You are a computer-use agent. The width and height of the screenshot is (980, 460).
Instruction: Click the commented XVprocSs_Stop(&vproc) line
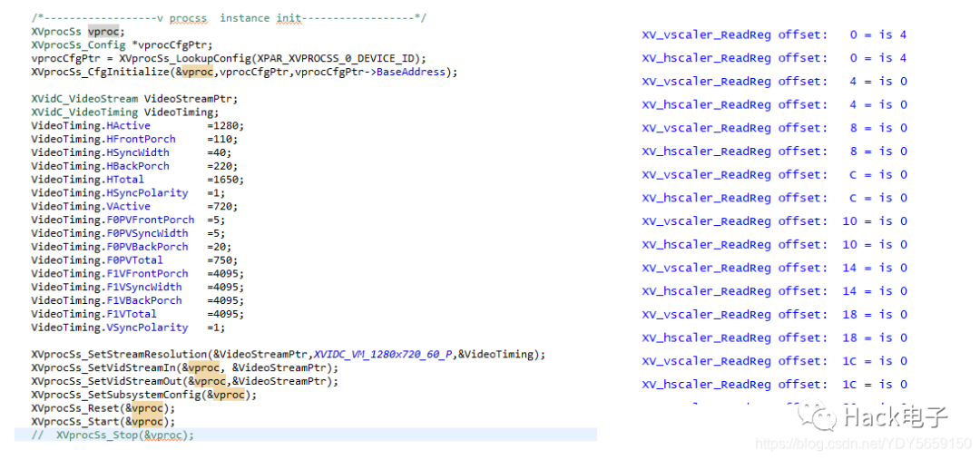[x=113, y=435]
